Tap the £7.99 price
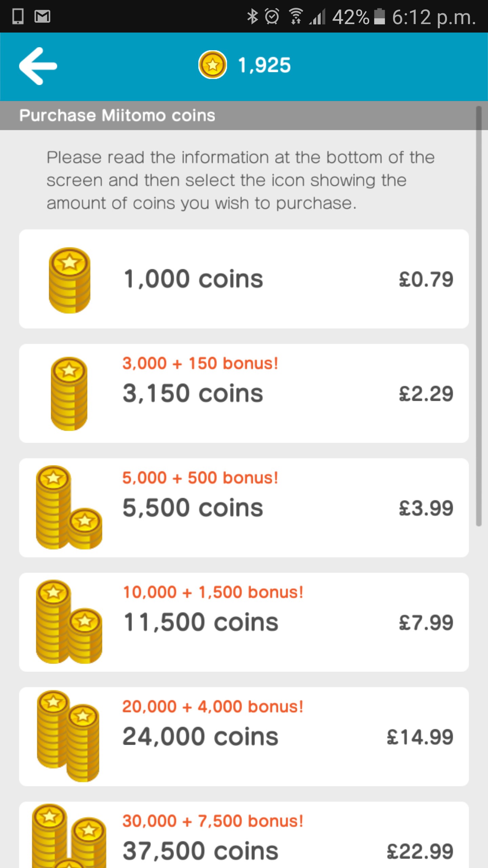Image resolution: width=488 pixels, height=868 pixels. pyautogui.click(x=426, y=623)
